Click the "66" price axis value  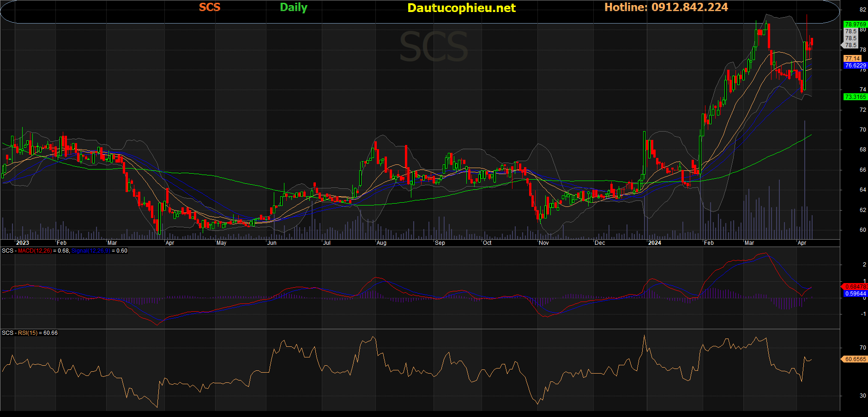(863, 170)
